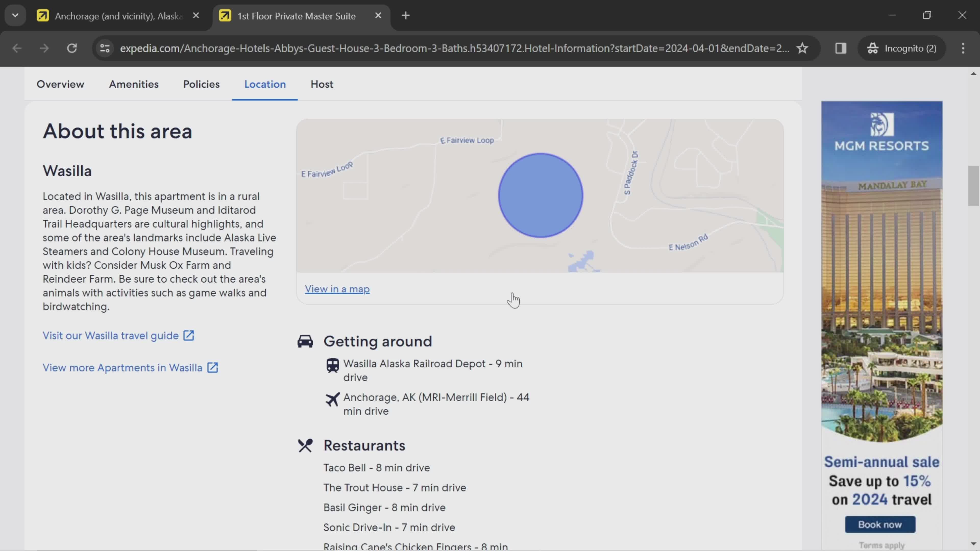Click the train/railroad depot icon

(332, 365)
